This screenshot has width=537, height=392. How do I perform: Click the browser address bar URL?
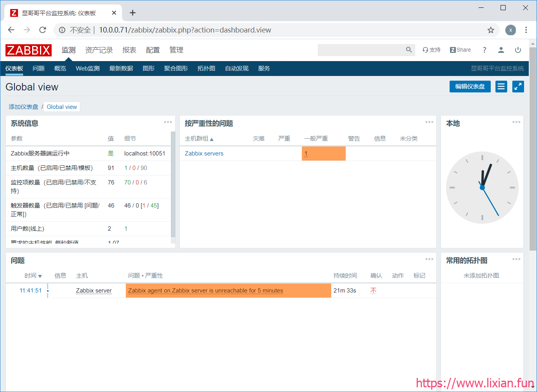coord(185,30)
